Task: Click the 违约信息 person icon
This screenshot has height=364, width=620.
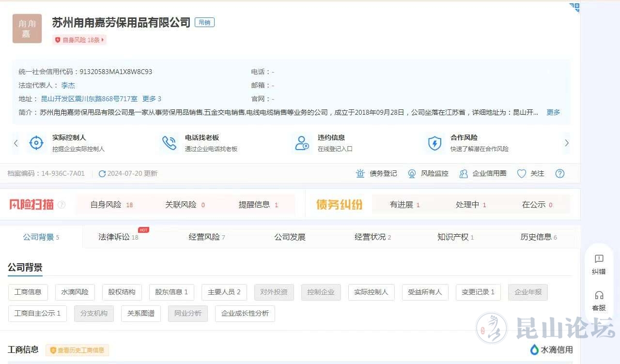Action: (302, 143)
